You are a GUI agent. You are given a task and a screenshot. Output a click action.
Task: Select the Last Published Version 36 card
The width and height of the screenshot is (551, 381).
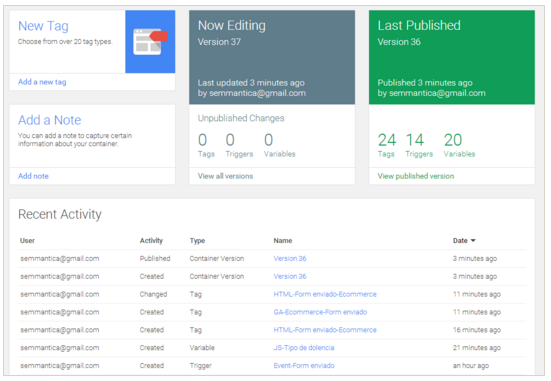tap(452, 57)
